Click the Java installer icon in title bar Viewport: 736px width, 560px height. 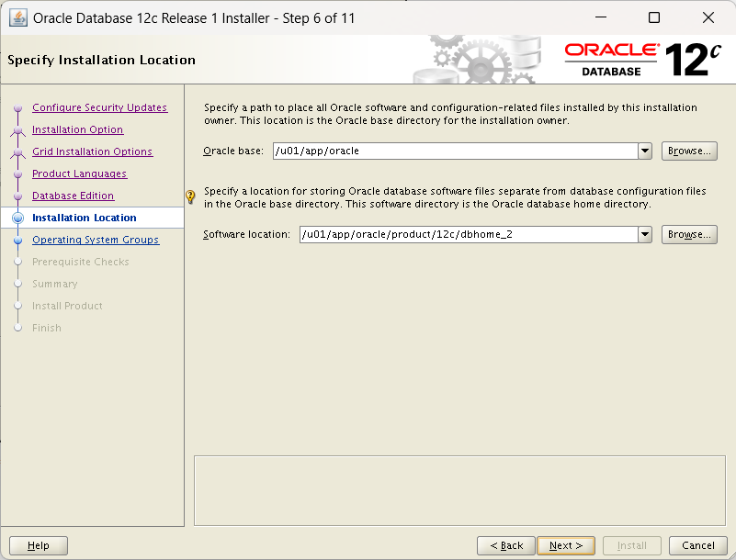point(17,18)
